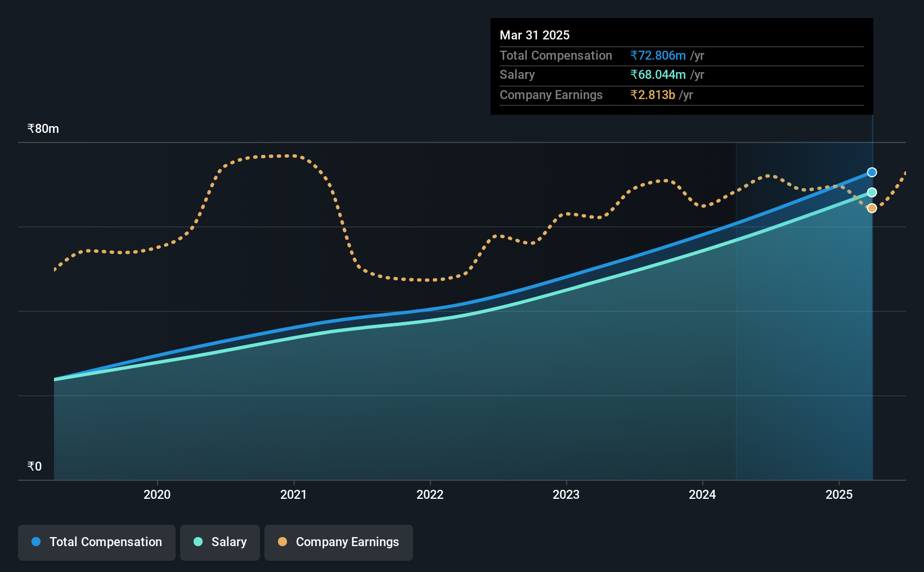The height and width of the screenshot is (572, 924).
Task: Click the blue dot in Total Compensation legend
Action: pyautogui.click(x=36, y=542)
